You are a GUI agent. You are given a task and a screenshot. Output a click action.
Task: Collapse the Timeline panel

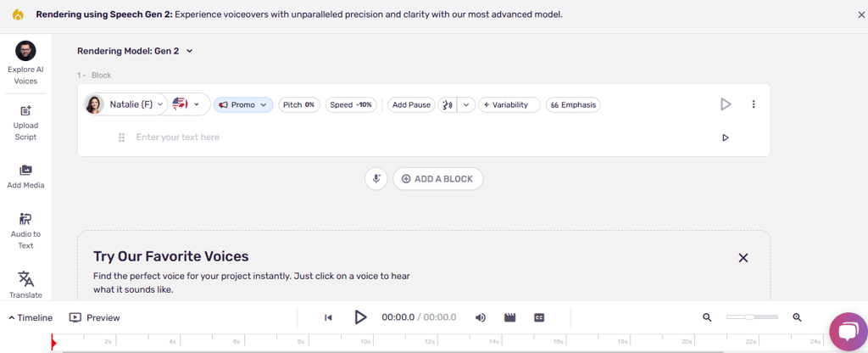[x=31, y=317]
